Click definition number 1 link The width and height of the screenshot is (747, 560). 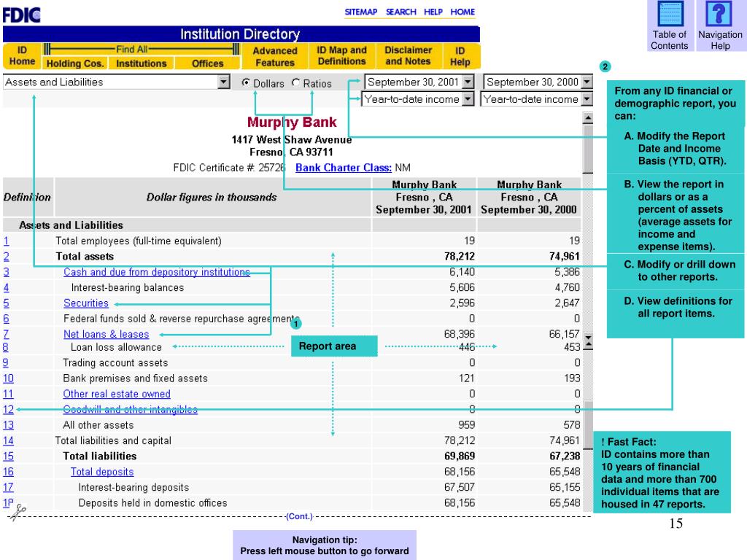(x=6, y=241)
